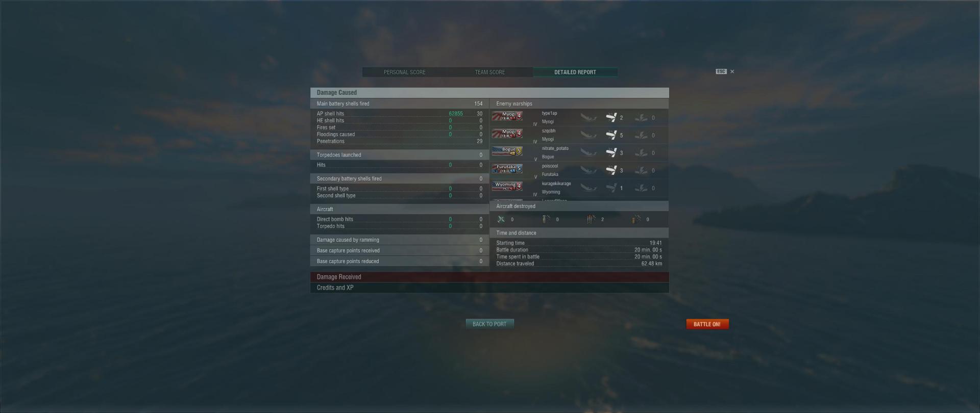Expand the Credits and XP section
Viewport: 980px width, 413px height.
pos(489,288)
